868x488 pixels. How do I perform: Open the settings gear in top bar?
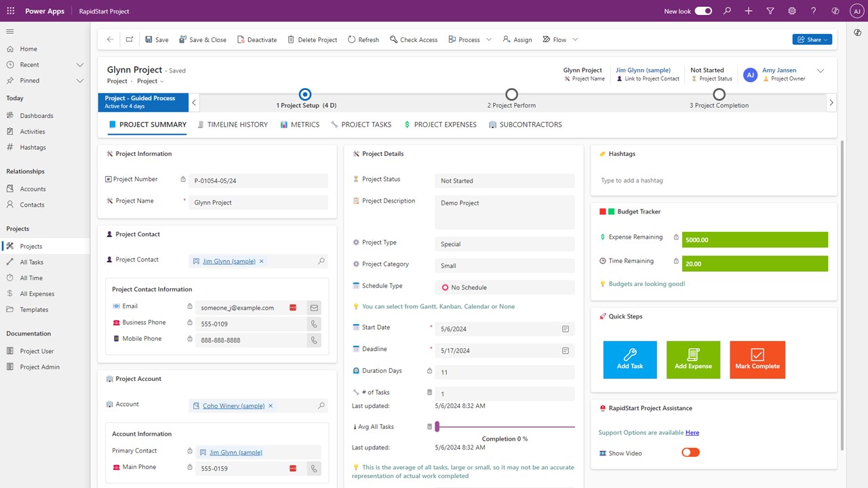pyautogui.click(x=792, y=11)
